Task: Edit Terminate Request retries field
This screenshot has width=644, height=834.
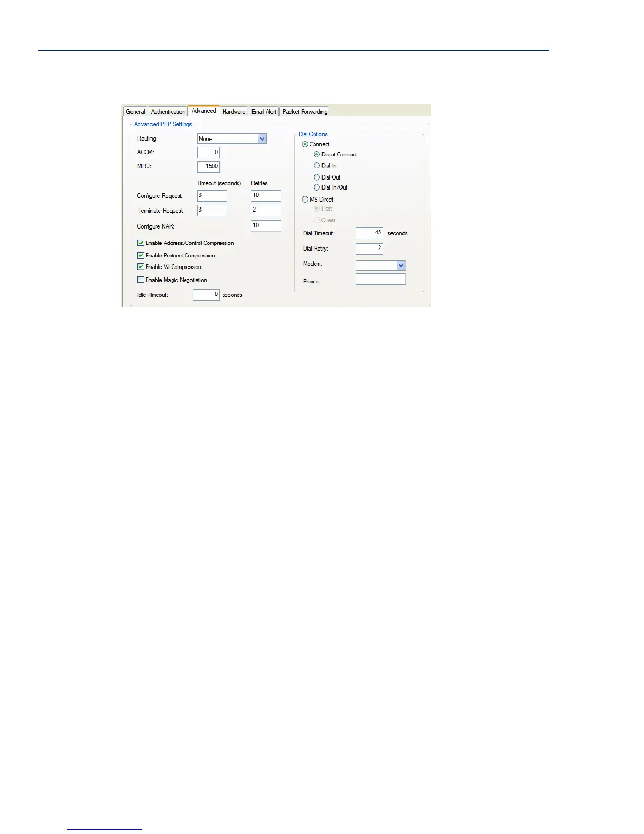Action: pyautogui.click(x=266, y=211)
